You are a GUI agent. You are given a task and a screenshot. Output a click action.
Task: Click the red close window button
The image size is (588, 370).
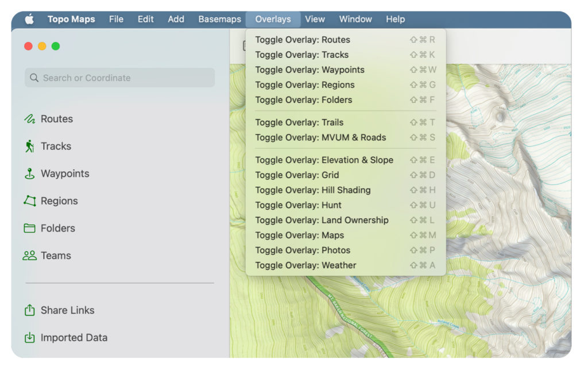click(28, 46)
